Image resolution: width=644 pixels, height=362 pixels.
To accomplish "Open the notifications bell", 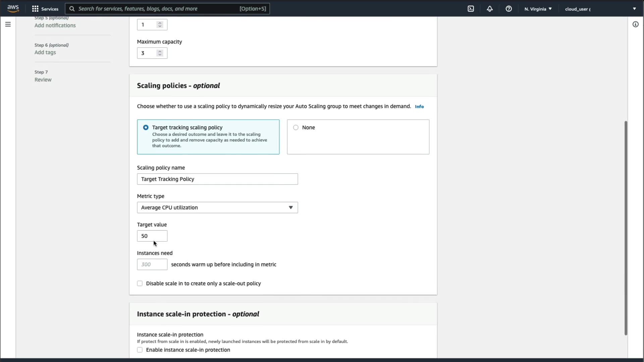I will tap(490, 9).
